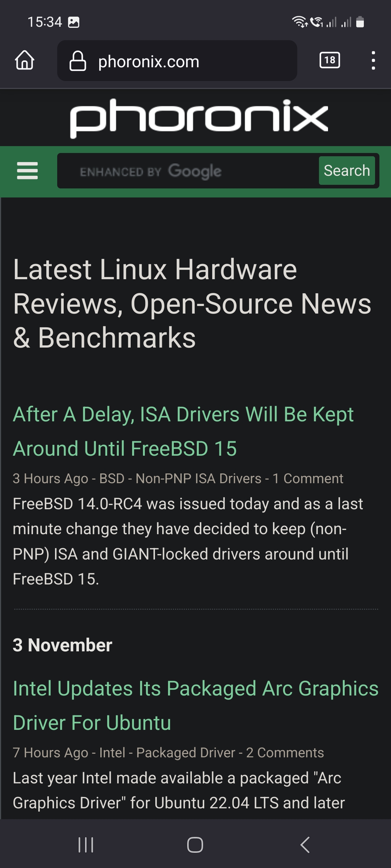The image size is (391, 868).
Task: Tap the browser home icon
Action: [25, 60]
